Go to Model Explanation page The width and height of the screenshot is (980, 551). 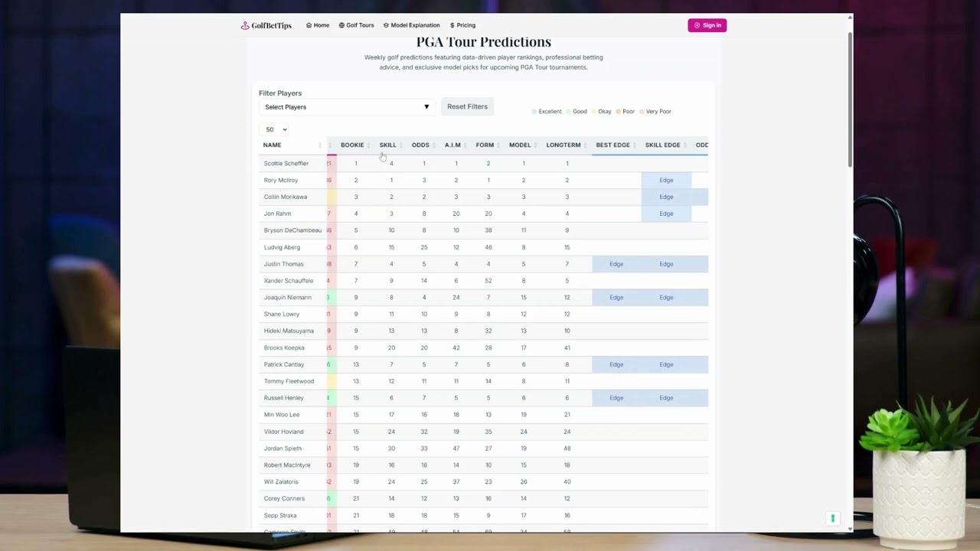412,25
